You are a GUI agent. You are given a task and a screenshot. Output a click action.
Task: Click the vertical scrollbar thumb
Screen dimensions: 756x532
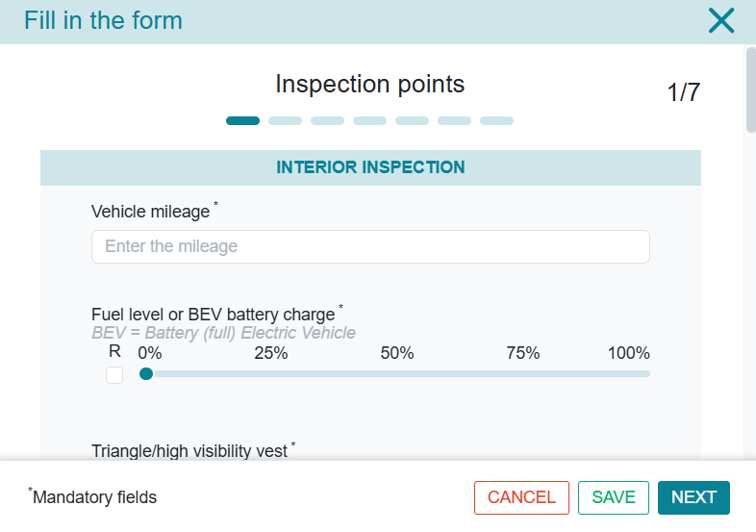pos(750,89)
